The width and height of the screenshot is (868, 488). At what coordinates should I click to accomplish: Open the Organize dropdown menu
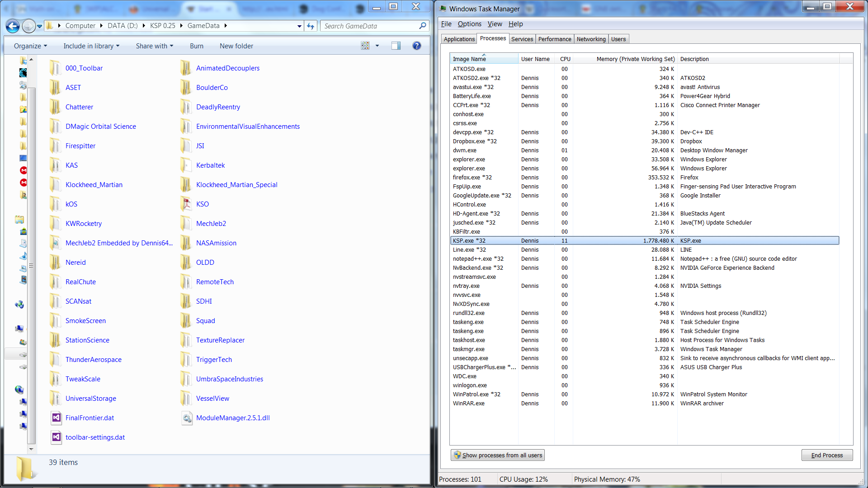point(30,46)
